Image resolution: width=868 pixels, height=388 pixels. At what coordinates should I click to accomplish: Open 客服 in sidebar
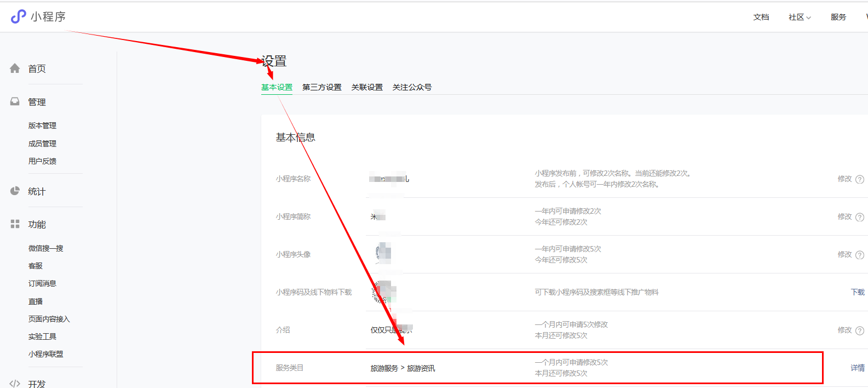(x=36, y=266)
